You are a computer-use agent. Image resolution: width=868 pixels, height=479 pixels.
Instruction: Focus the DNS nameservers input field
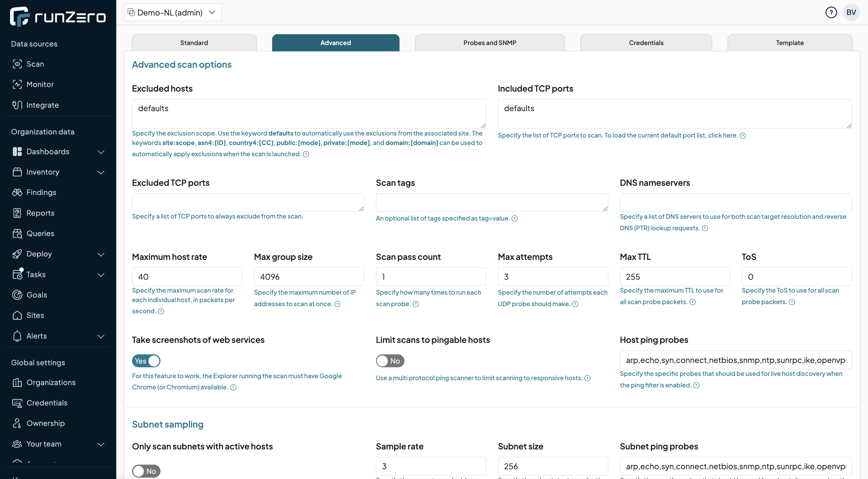pyautogui.click(x=736, y=202)
